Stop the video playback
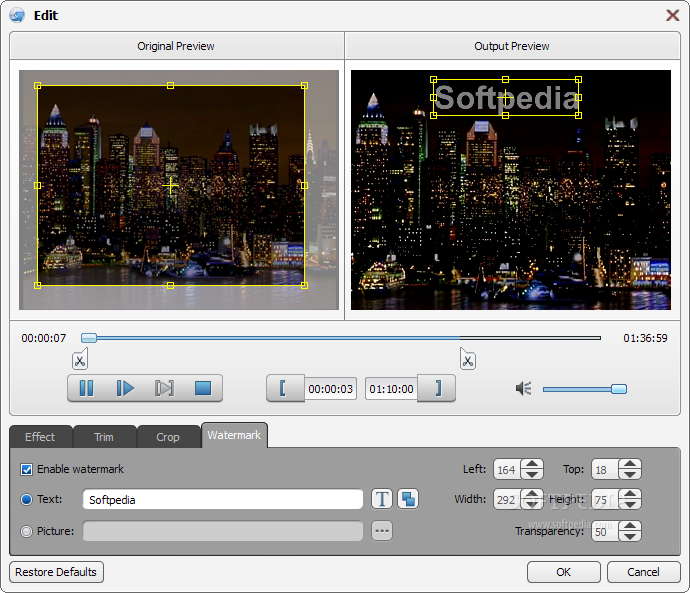The image size is (690, 593). click(203, 388)
